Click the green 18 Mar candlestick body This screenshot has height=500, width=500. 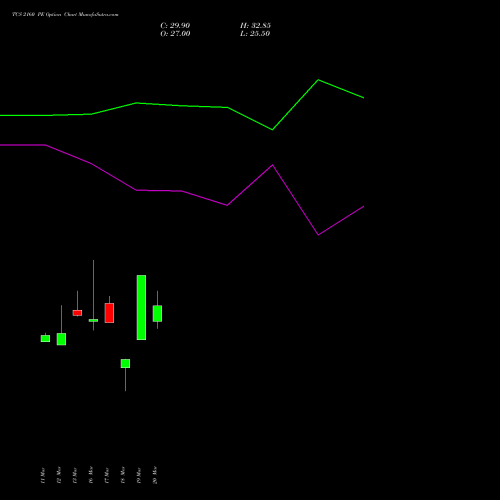(125, 363)
